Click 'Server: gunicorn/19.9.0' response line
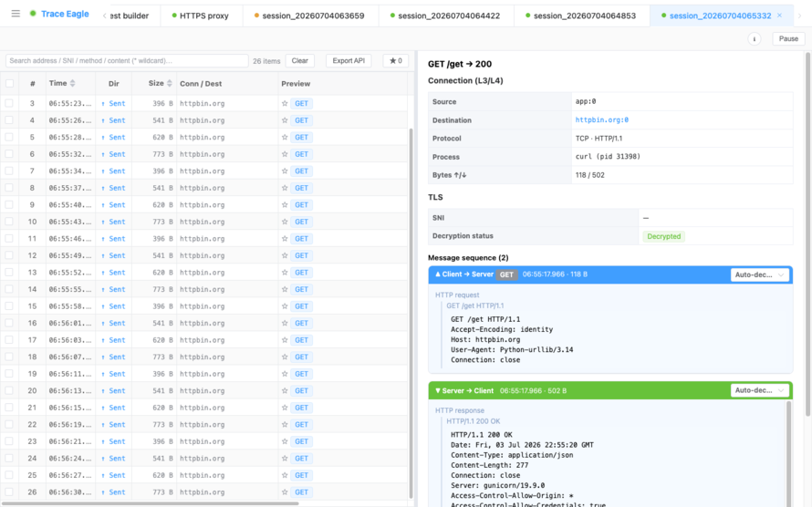The height and width of the screenshot is (507, 812). coord(497,486)
